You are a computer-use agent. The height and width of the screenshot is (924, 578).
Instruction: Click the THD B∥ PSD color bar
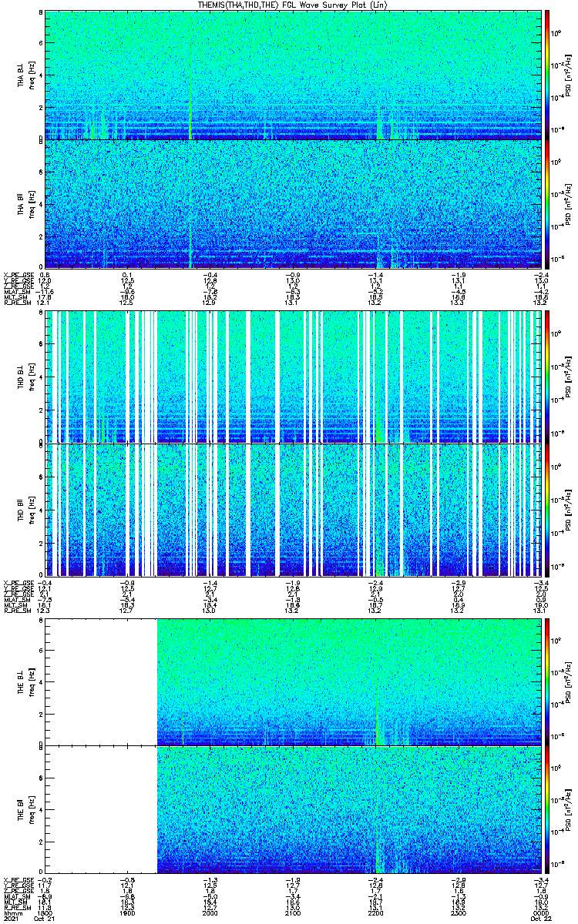tap(547, 509)
